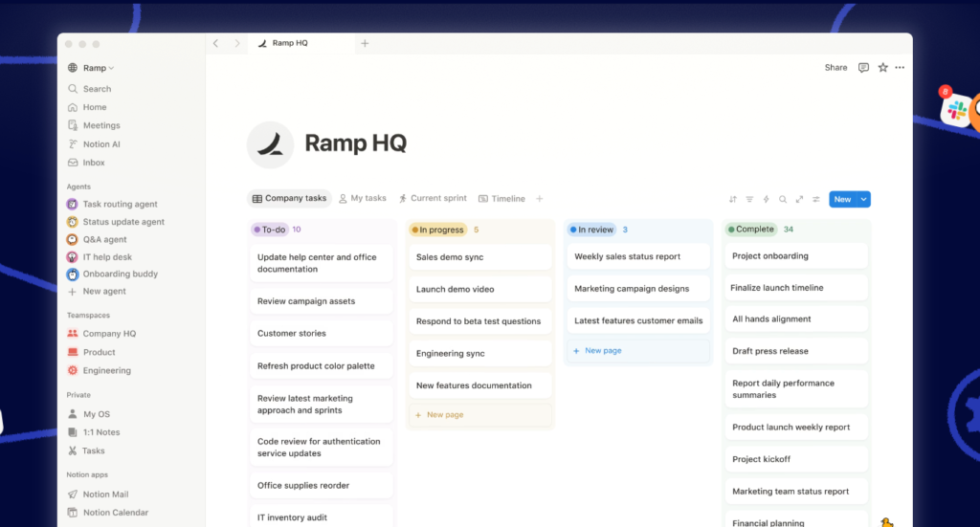Go back using the left arrow

215,43
